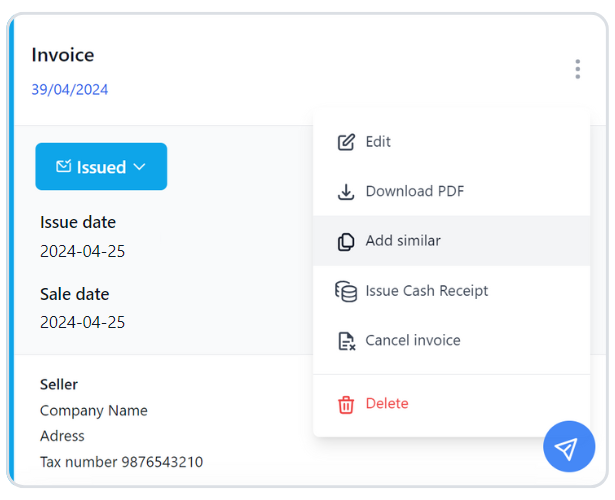Click the Invoice heading title
This screenshot has height=500, width=615.
pos(62,55)
